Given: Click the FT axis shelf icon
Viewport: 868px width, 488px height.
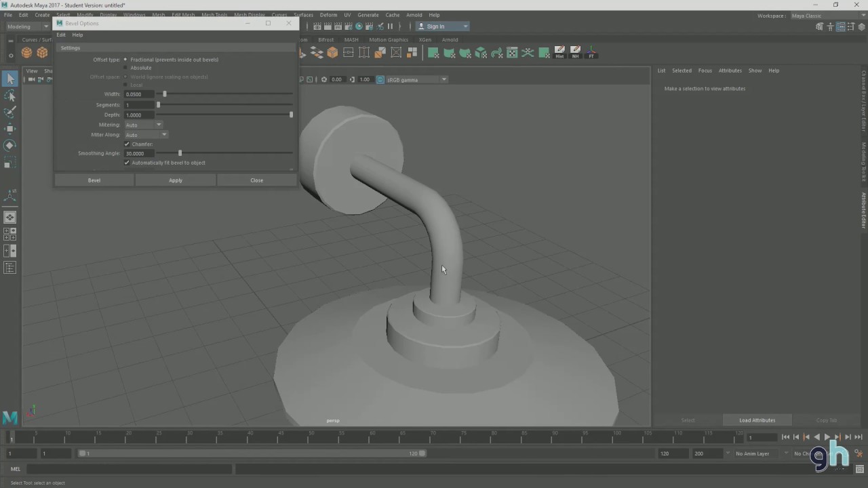Looking at the screenshot, I should (591, 52).
